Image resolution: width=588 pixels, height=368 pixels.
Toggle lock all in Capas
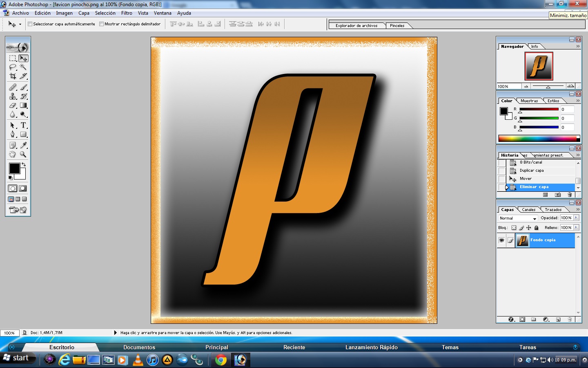click(537, 228)
